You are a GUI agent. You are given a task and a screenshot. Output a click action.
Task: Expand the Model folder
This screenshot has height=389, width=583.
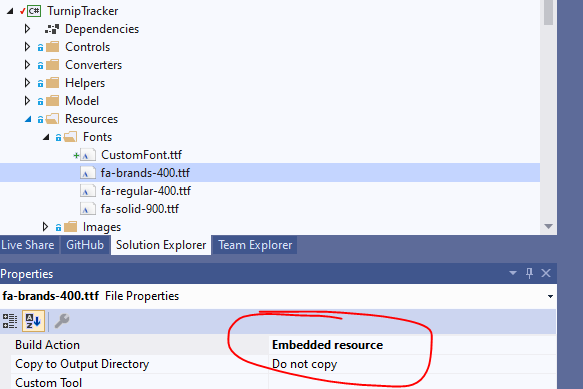click(27, 100)
